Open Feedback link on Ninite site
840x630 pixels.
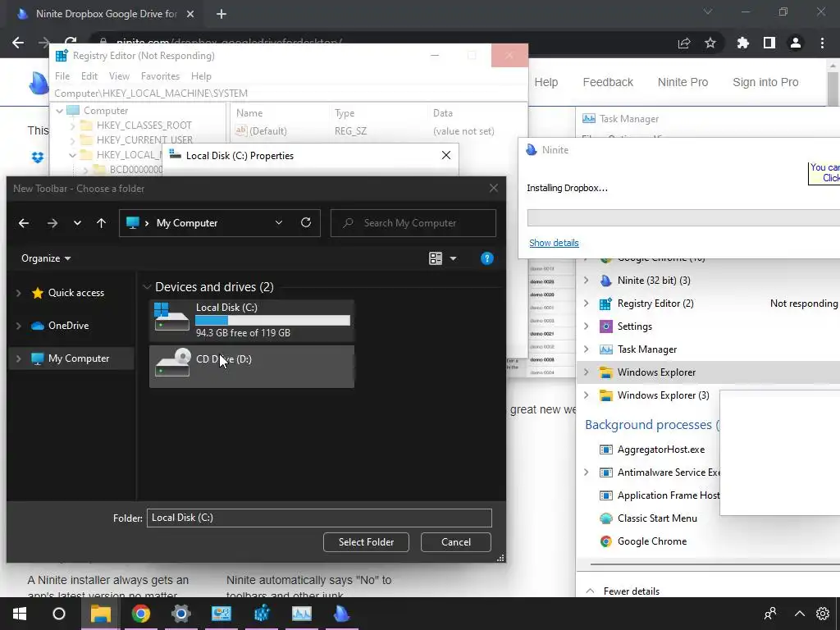pos(608,82)
